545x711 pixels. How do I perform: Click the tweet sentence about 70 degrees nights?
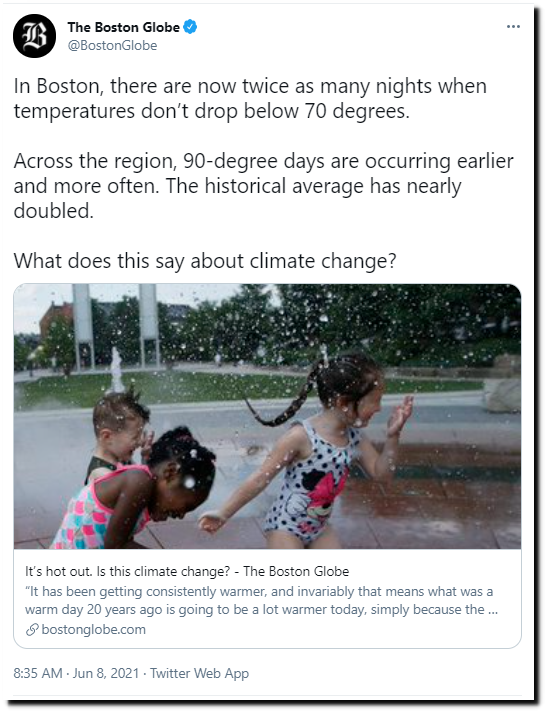tap(250, 98)
